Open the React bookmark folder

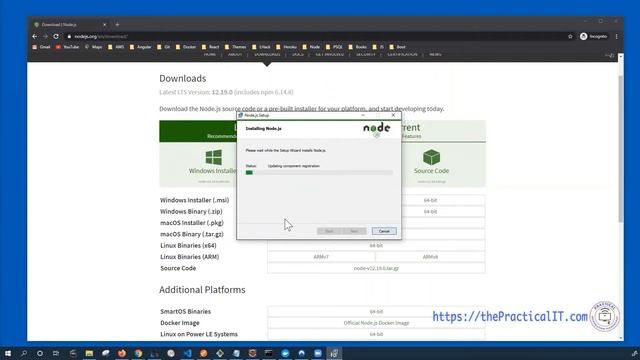pyautogui.click(x=210, y=47)
